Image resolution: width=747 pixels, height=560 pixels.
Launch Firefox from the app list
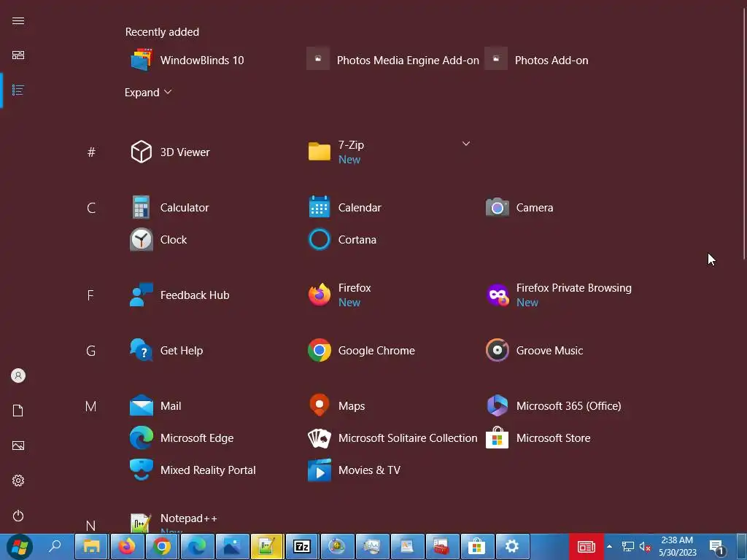(x=340, y=295)
